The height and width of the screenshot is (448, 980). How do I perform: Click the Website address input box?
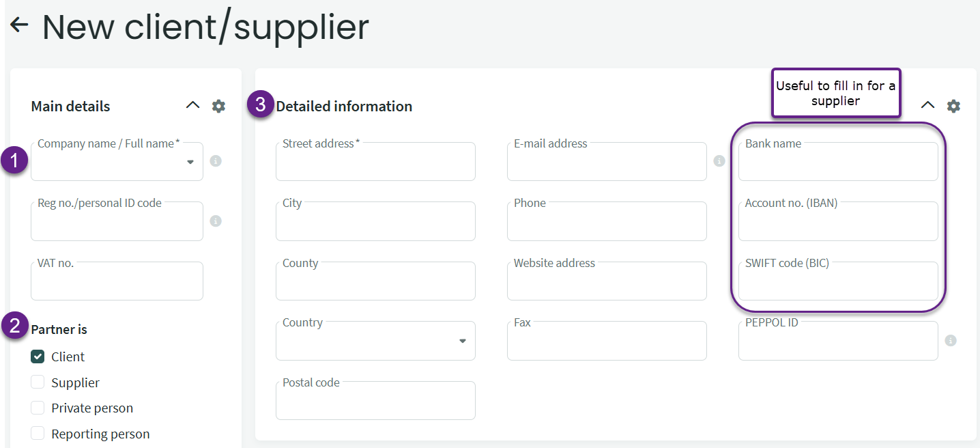(x=607, y=283)
